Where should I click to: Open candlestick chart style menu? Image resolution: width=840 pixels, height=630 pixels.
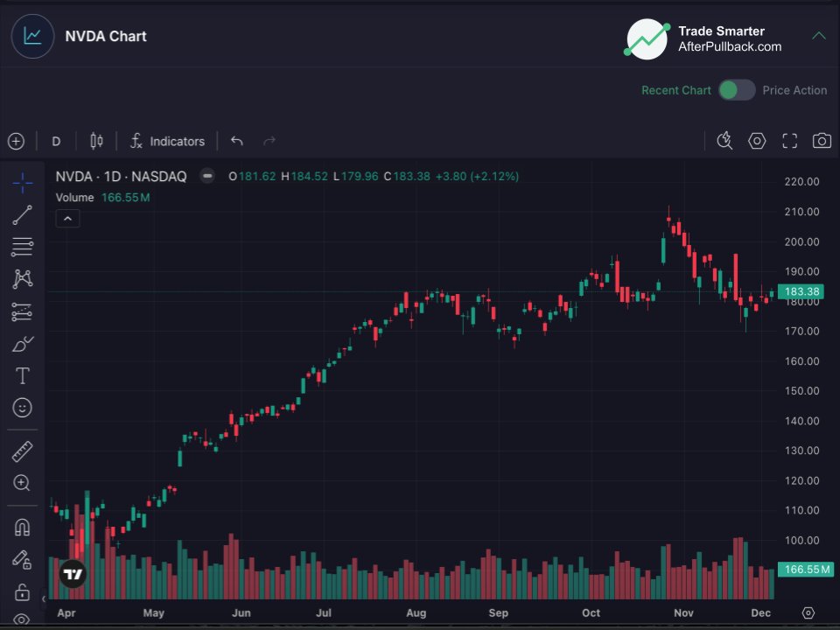pos(96,141)
